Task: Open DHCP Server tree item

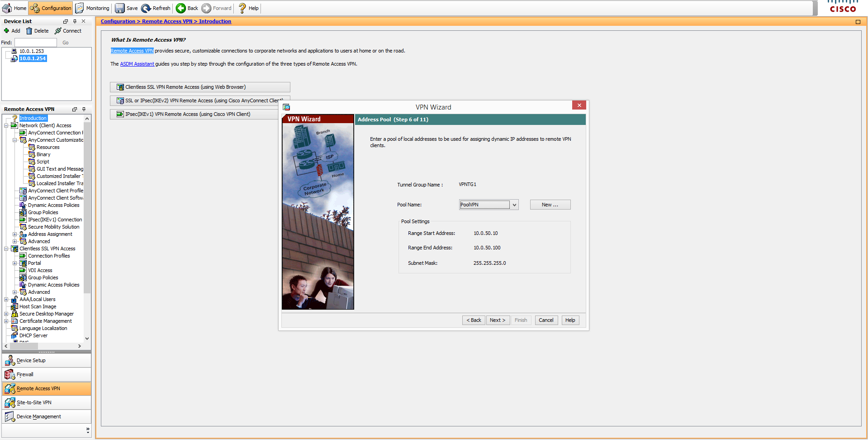Action: click(x=33, y=335)
